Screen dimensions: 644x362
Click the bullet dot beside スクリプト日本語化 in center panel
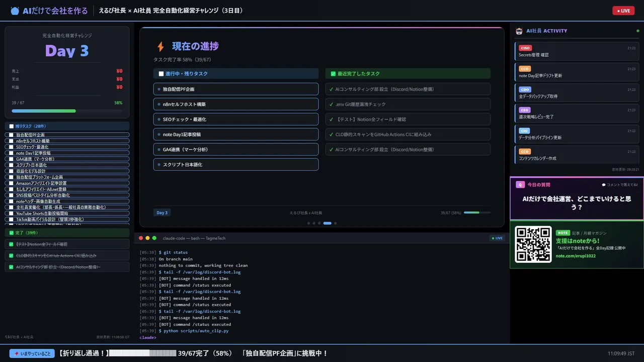(159, 164)
